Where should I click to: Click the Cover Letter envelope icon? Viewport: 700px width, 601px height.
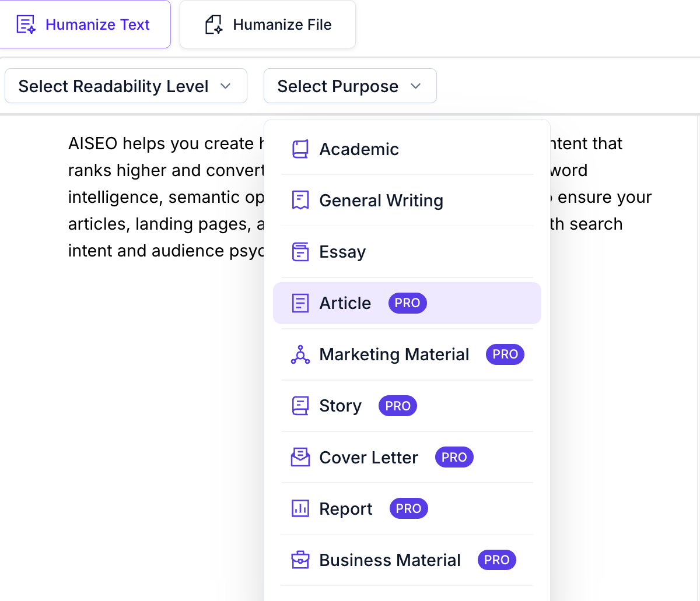click(300, 457)
